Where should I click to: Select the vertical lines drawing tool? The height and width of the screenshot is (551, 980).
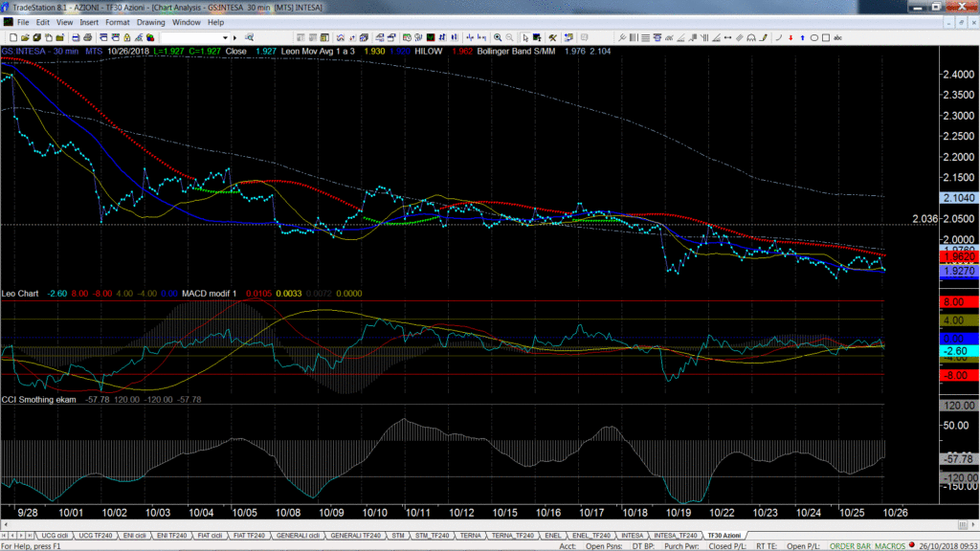634,38
